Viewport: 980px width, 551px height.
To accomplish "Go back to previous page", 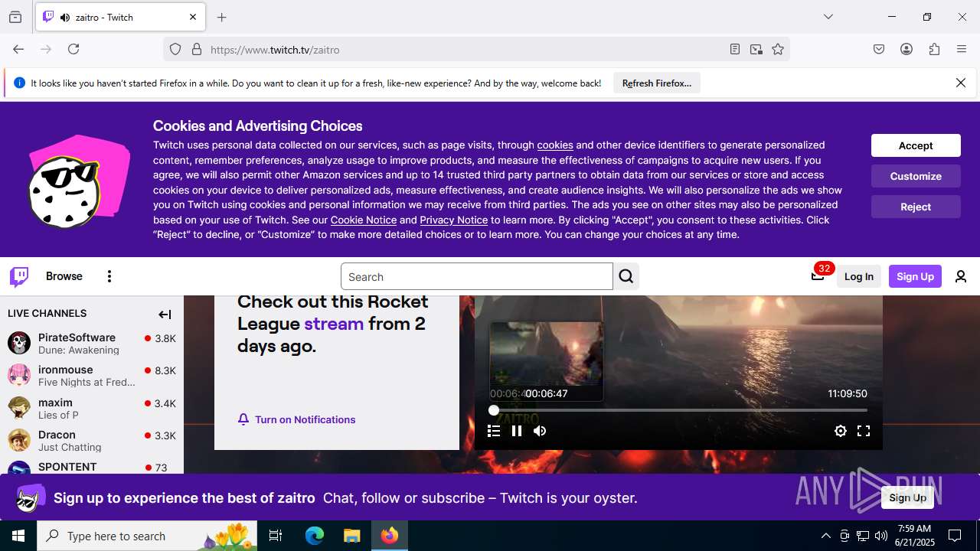I will click(18, 49).
